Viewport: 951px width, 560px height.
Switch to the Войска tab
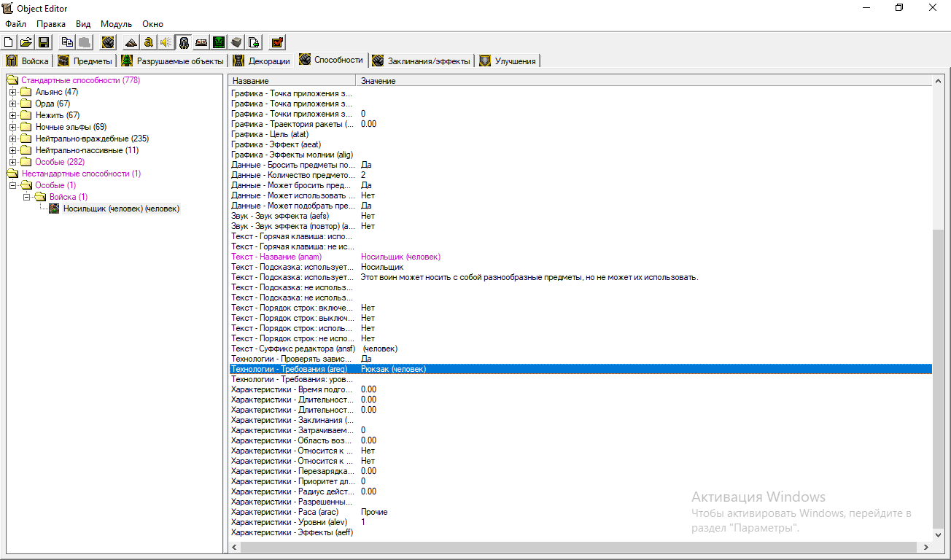point(28,61)
